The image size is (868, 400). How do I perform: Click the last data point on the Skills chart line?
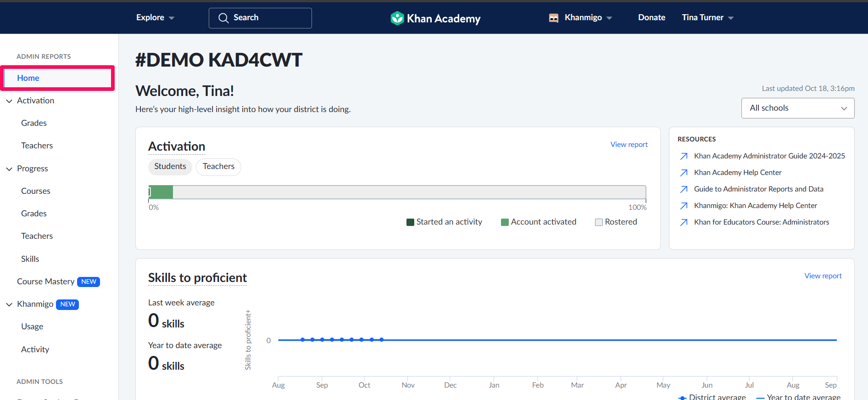[382, 340]
